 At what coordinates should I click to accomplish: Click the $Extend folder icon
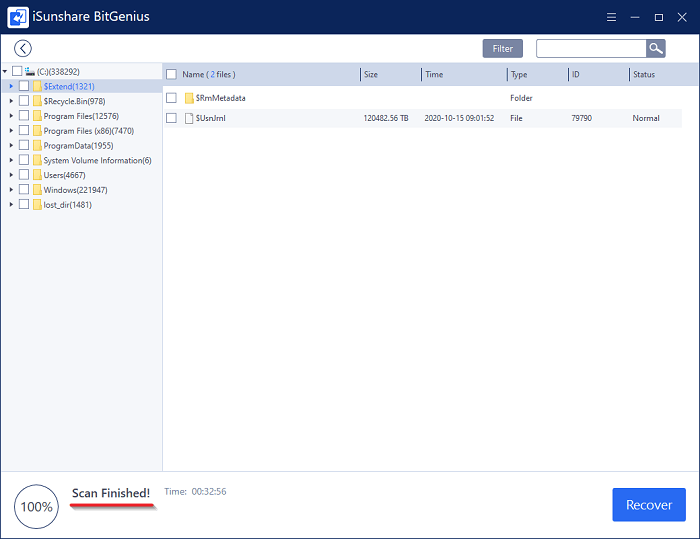click(38, 86)
